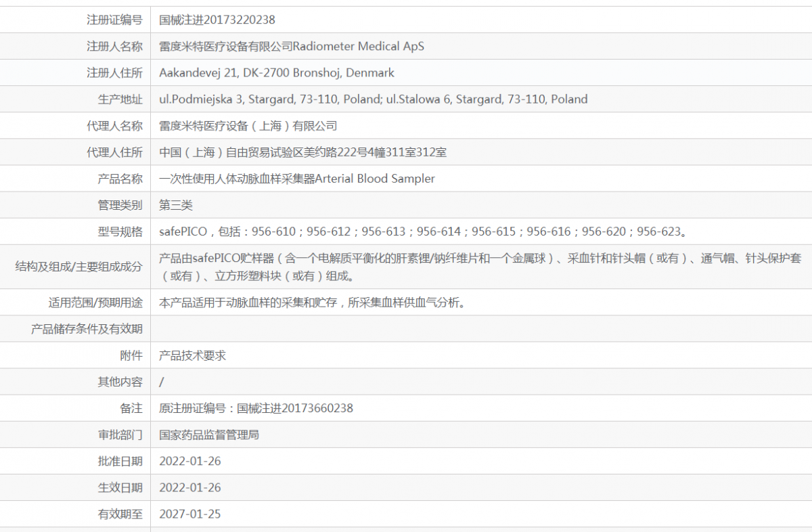
Task: Click the 批准日期 label
Action: click(x=120, y=462)
